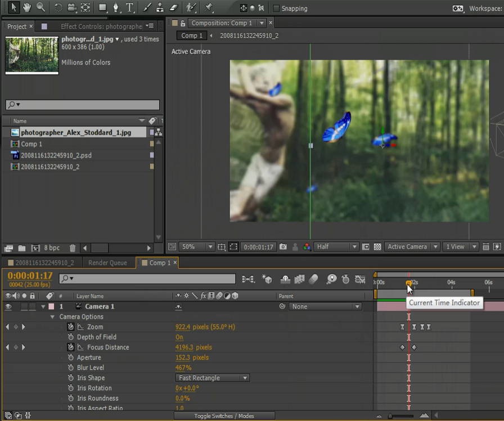Collapse the Camera Options group
Screen dimensions: 504x421
pos(52,317)
